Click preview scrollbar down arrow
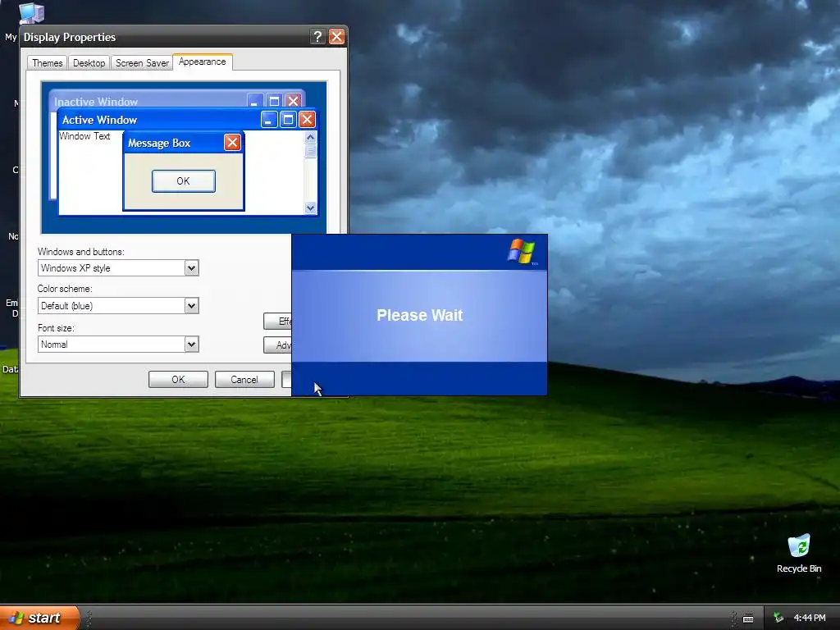The height and width of the screenshot is (630, 840). (310, 208)
